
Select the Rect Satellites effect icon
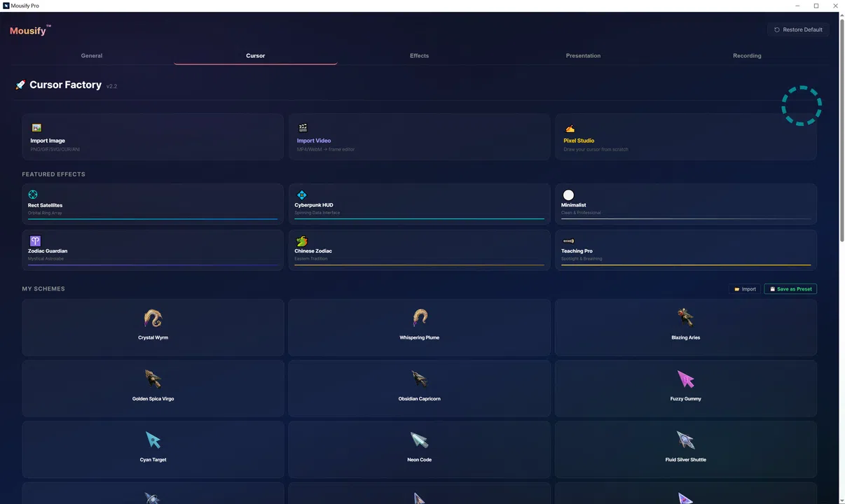pos(33,195)
